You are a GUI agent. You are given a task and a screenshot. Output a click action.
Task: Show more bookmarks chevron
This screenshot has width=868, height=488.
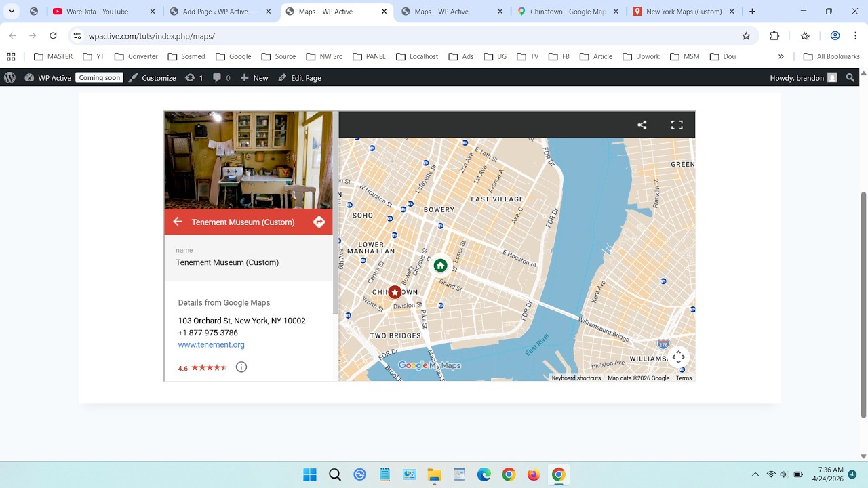(x=781, y=57)
